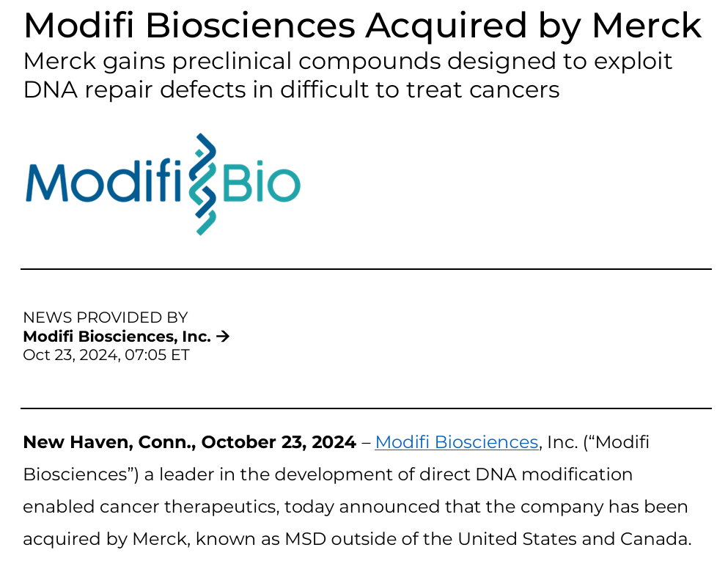Click the horizontal divider line below the logo
Viewport: 728px width, 561px height.
[366, 269]
